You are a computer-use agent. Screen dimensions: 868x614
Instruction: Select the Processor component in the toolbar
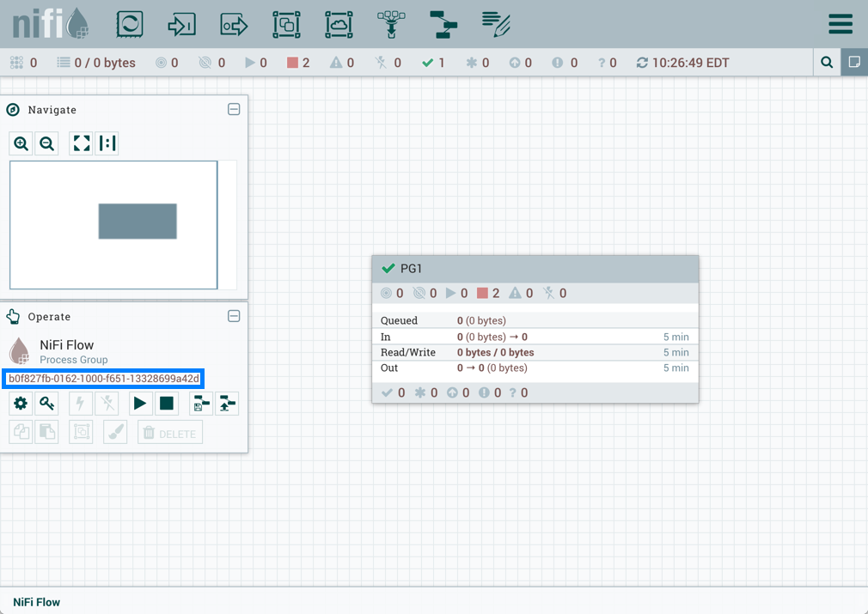point(130,25)
